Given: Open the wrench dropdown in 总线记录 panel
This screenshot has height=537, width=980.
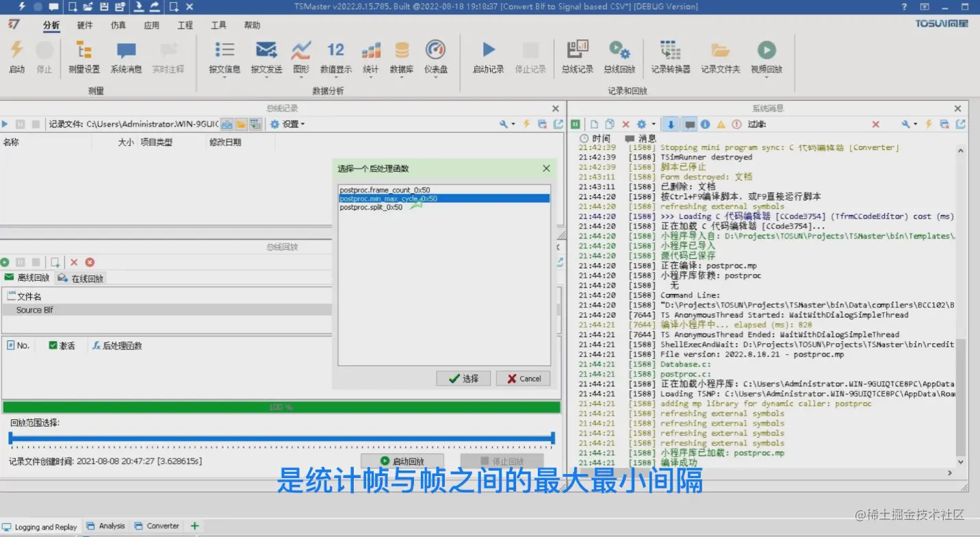Looking at the screenshot, I should click(507, 124).
